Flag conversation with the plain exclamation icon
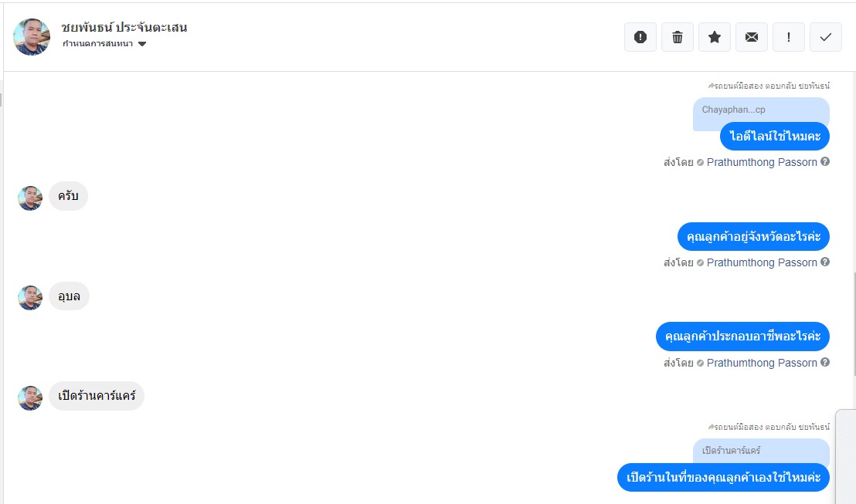 click(x=789, y=37)
